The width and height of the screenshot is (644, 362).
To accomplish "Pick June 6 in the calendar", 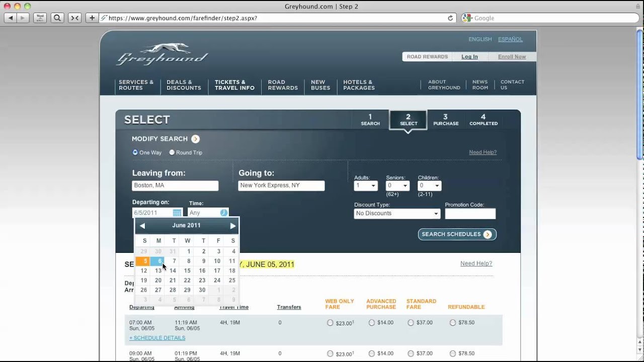I will (158, 261).
